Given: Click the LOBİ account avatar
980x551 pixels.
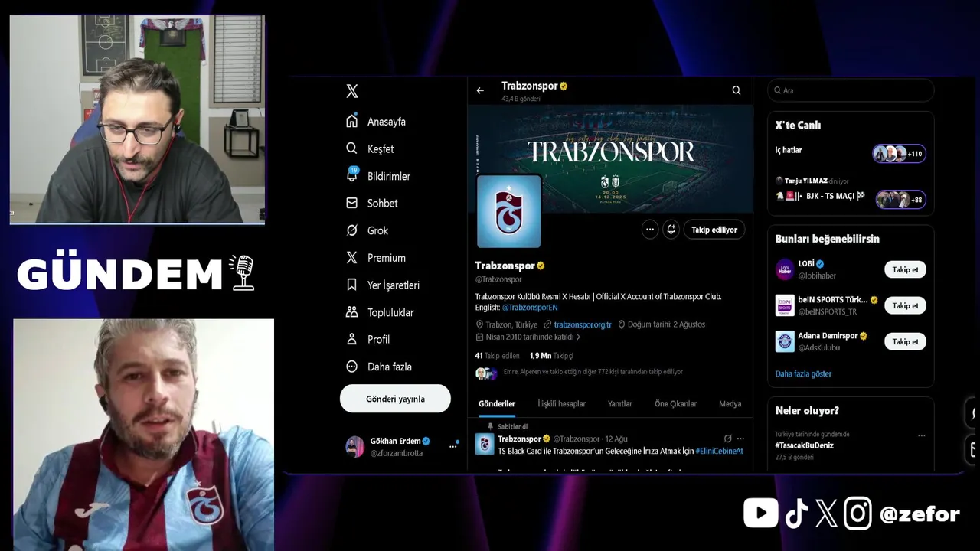Looking at the screenshot, I should tap(785, 269).
